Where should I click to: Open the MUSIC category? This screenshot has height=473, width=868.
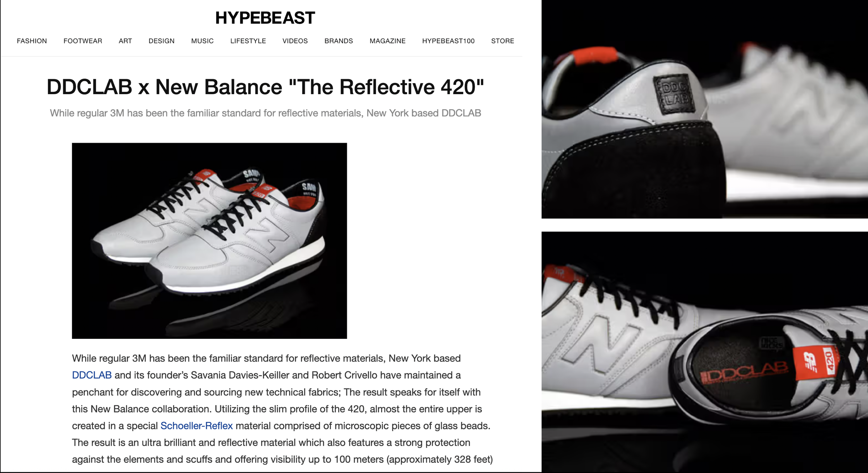click(x=202, y=41)
